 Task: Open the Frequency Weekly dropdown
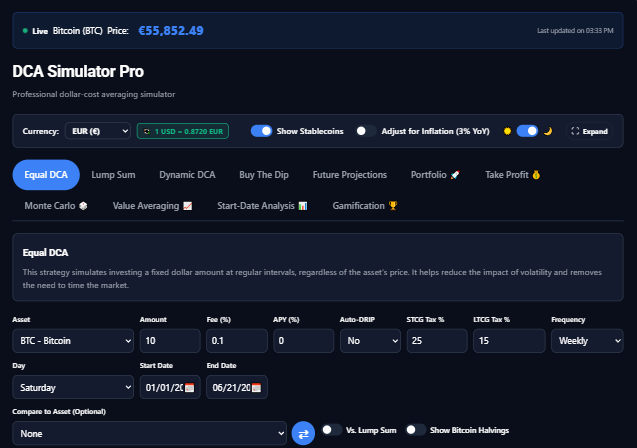[x=587, y=341]
